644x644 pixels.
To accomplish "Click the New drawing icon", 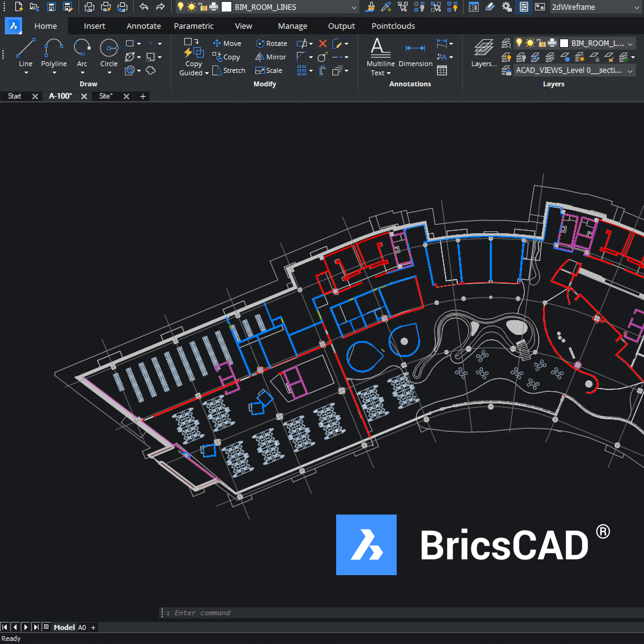I will pos(19,7).
